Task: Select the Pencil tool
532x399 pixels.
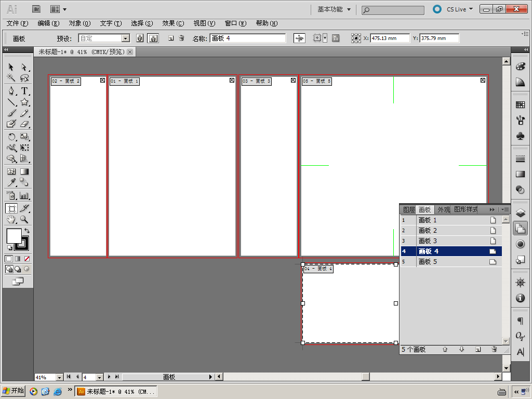Action: tap(24, 113)
